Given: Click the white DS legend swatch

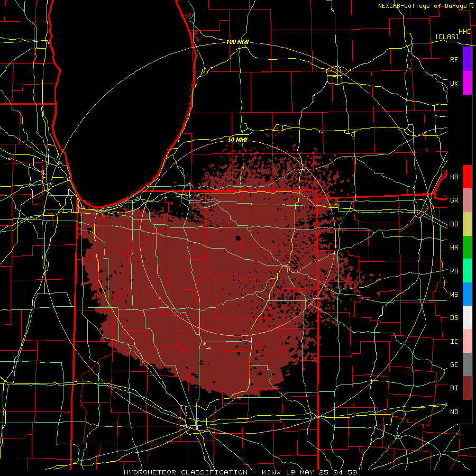Looking at the screenshot, I should click(467, 317).
